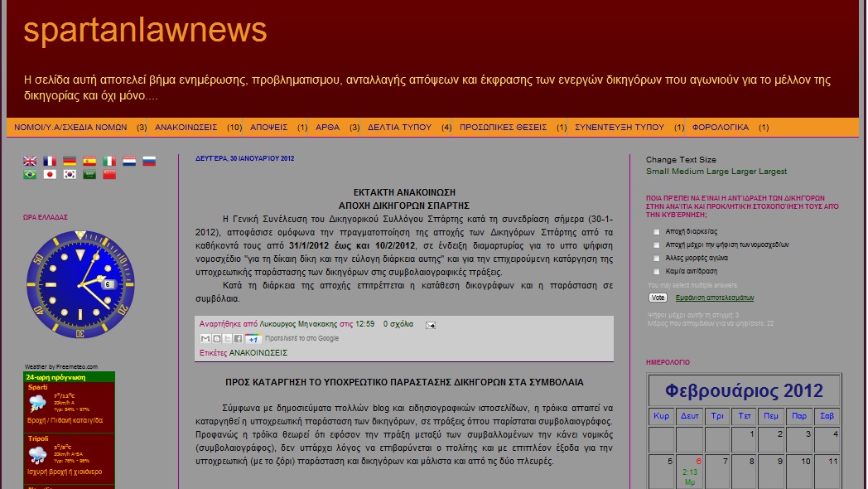Open the ΑΝΑΚΟΙΝΩΣΕΙΣ navigation tab
868x489 pixels.
click(x=186, y=128)
